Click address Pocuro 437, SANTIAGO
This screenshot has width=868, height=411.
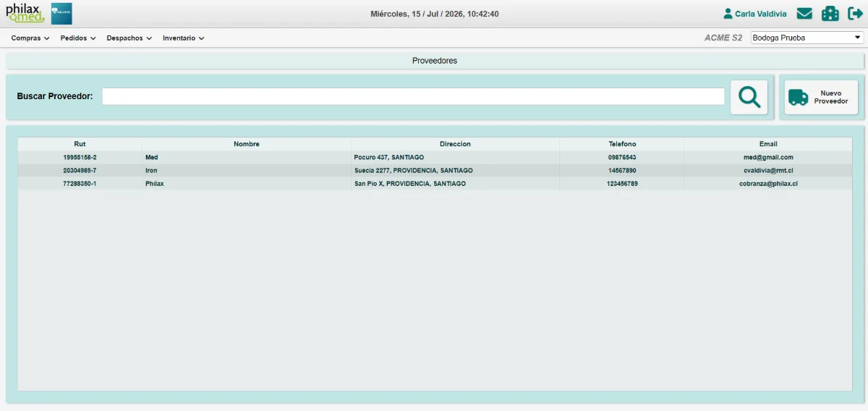point(389,157)
